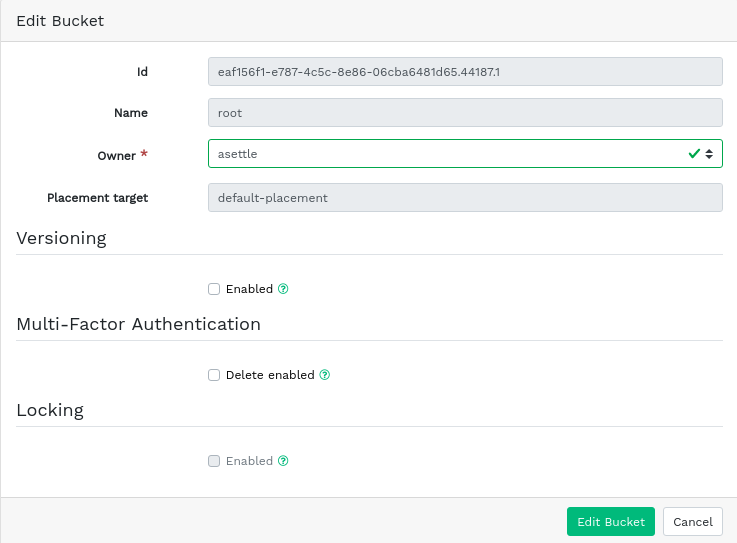The image size is (737, 543).
Task: Click the up-down arrows on Owner select
Action: click(709, 154)
